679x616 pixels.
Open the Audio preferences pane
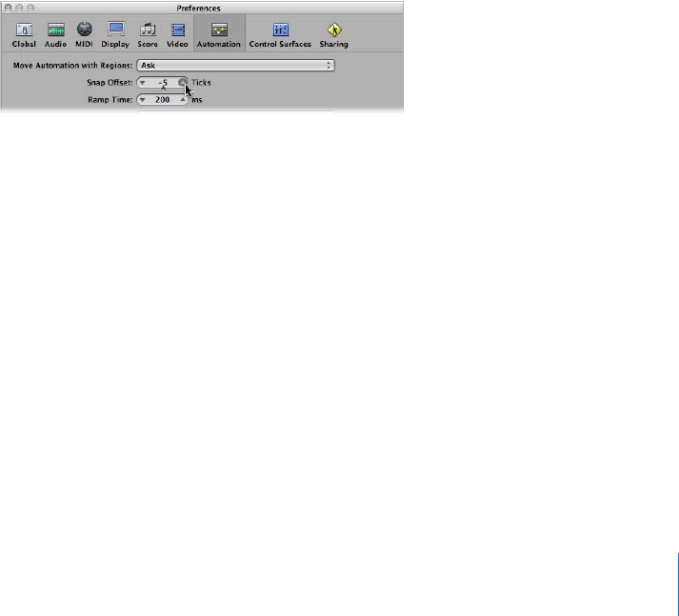click(x=55, y=35)
